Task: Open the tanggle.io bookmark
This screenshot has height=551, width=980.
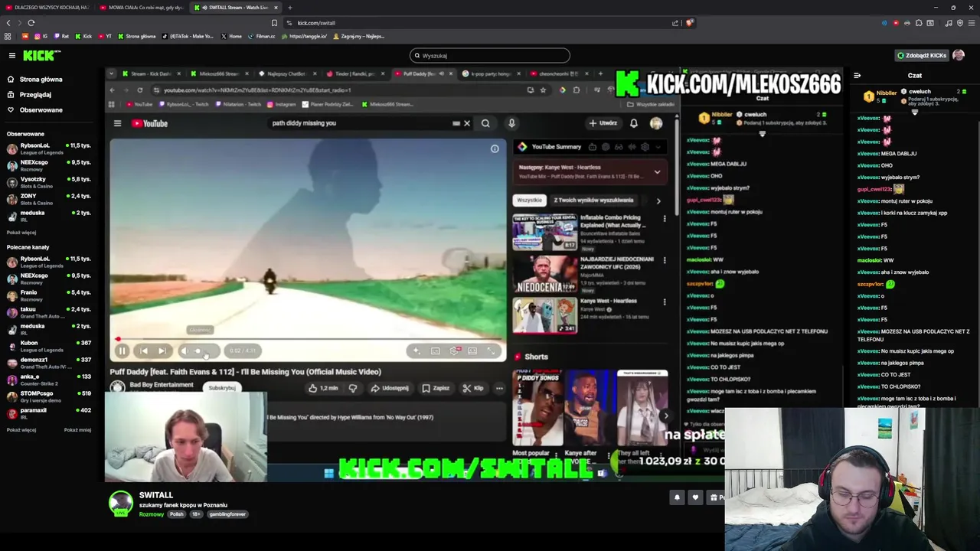Action: coord(304,36)
